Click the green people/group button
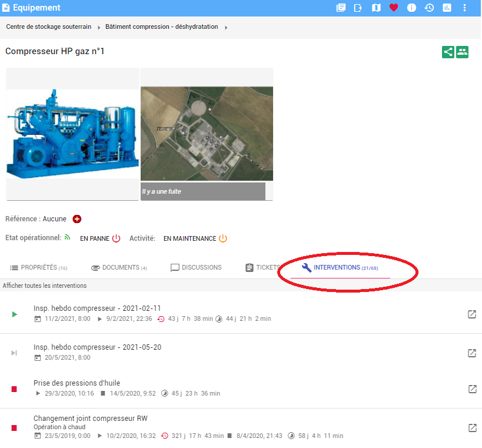This screenshot has width=482, height=448. 462,52
